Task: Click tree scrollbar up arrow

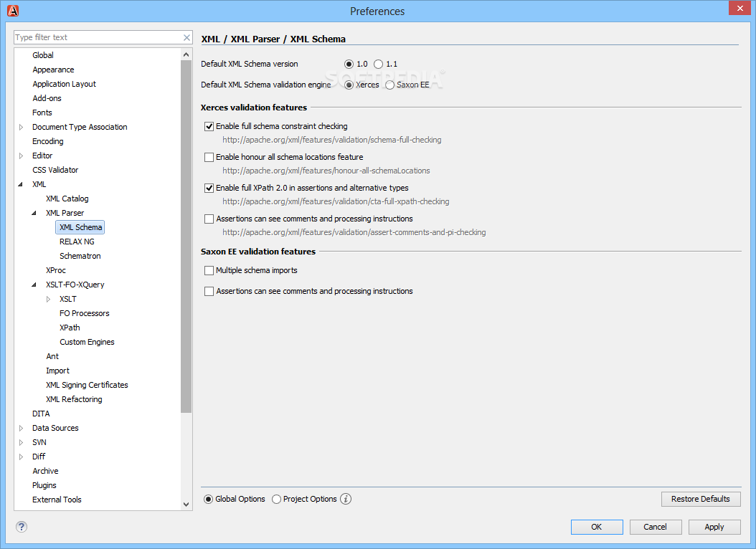Action: coord(186,55)
